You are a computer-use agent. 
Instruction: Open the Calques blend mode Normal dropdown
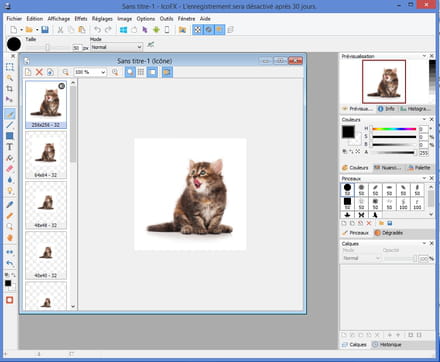tap(361, 258)
